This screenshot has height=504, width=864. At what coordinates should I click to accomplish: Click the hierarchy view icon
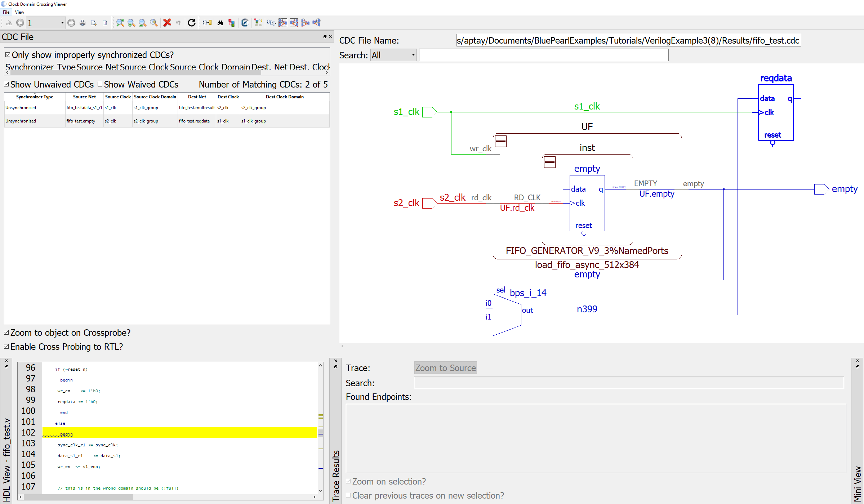pyautogui.click(x=232, y=22)
